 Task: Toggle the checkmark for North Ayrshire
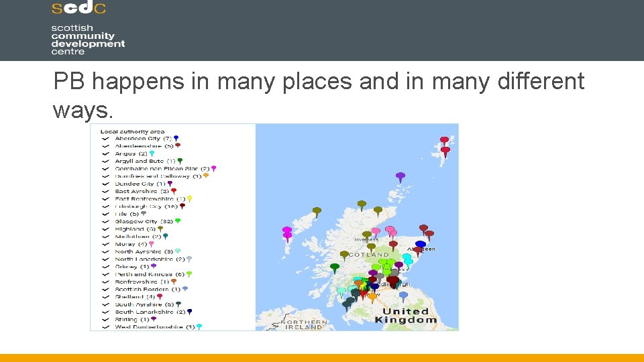(105, 251)
